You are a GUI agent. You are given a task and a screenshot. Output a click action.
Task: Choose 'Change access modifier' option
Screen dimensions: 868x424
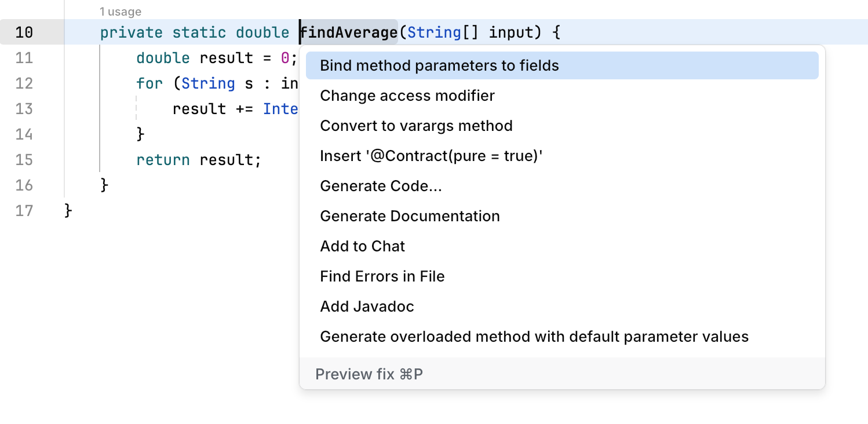point(407,96)
